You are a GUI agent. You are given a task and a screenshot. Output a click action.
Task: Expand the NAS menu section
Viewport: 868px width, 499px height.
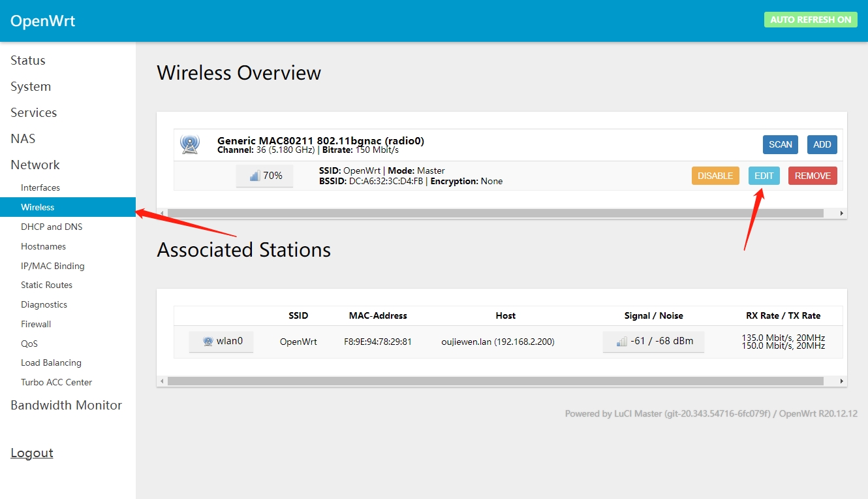(23, 138)
